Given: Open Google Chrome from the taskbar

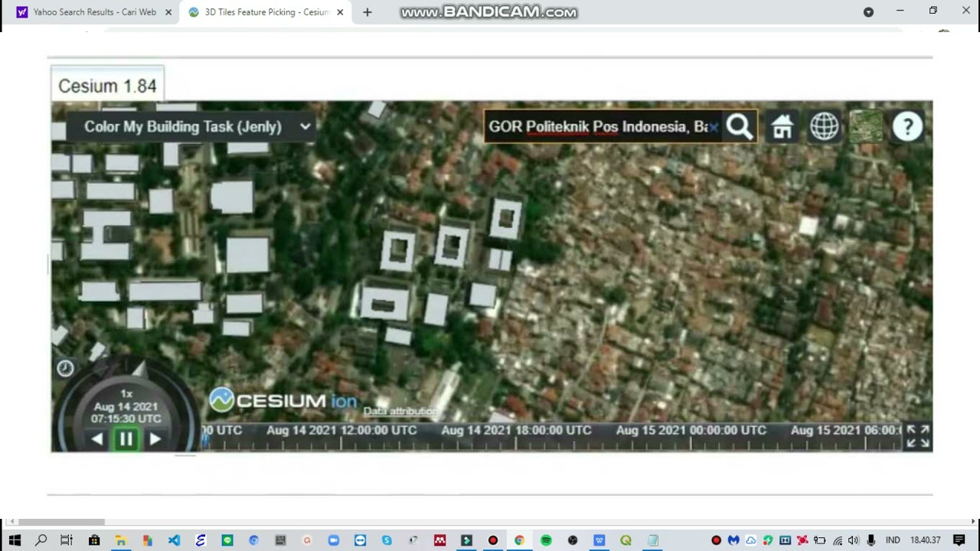Looking at the screenshot, I should click(519, 540).
